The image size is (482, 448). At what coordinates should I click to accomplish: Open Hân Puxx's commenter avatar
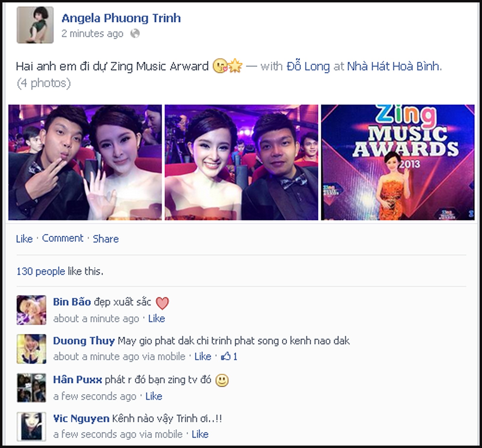tap(31, 388)
